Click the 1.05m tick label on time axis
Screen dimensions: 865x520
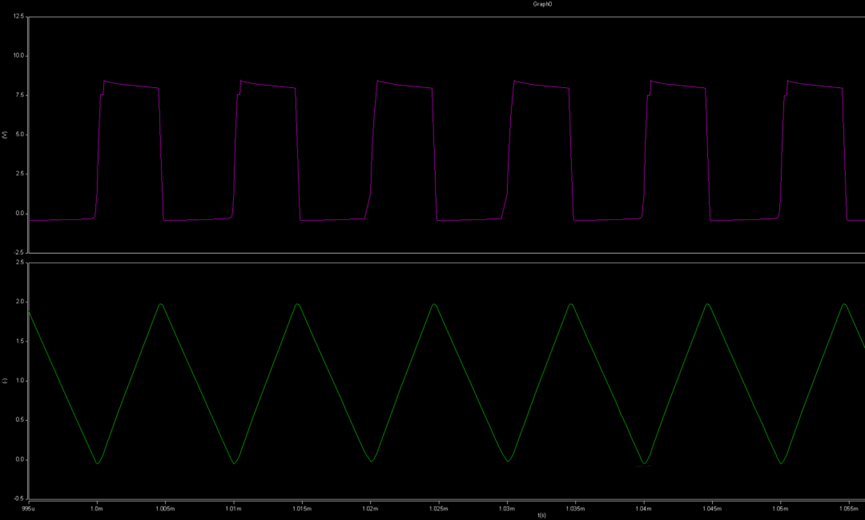click(x=781, y=507)
